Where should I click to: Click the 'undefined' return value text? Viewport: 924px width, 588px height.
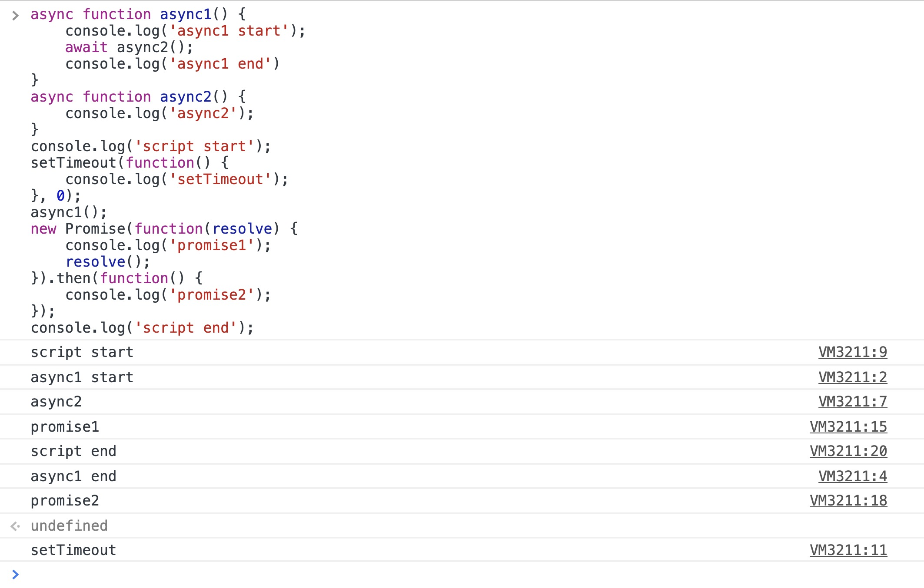tap(69, 526)
